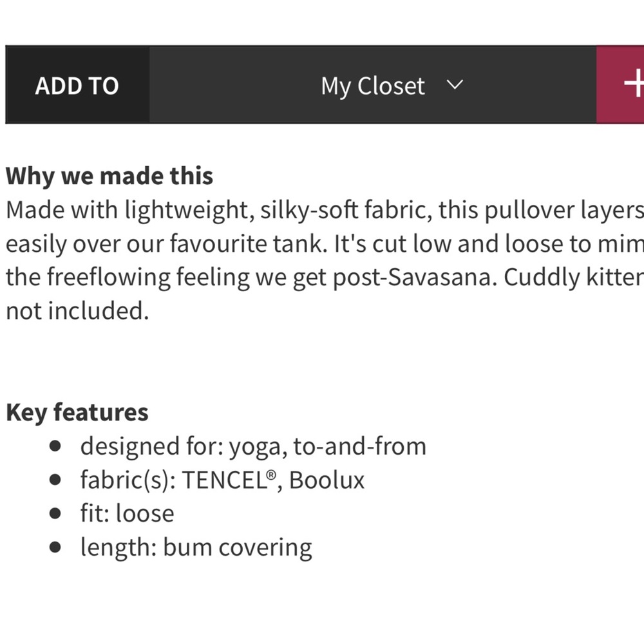Select the Boolux fabric label

[x=327, y=479]
